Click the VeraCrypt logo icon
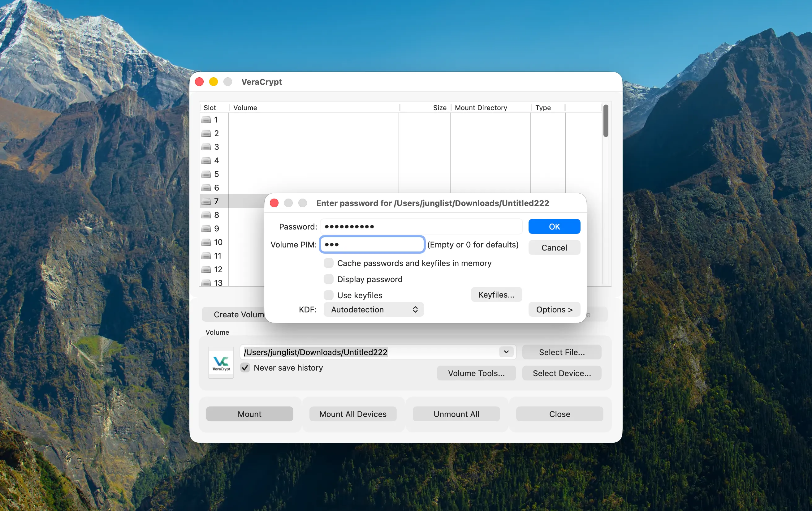Image resolution: width=812 pixels, height=511 pixels. 221,362
